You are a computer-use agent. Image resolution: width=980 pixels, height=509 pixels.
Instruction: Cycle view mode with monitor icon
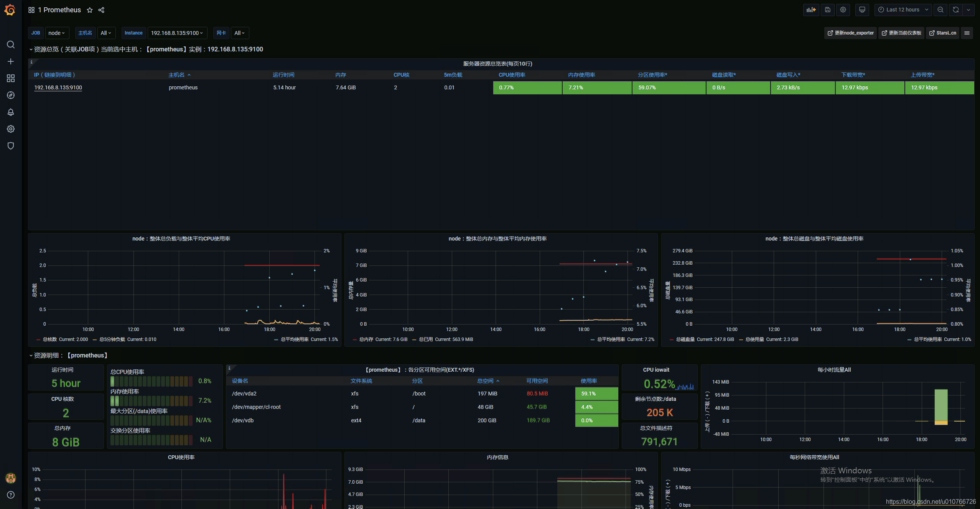tap(862, 10)
